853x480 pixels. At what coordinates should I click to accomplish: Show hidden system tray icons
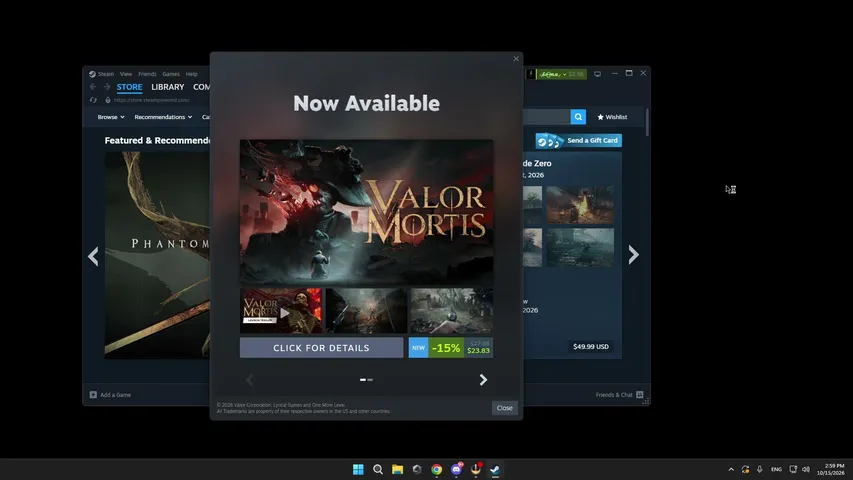pos(731,469)
